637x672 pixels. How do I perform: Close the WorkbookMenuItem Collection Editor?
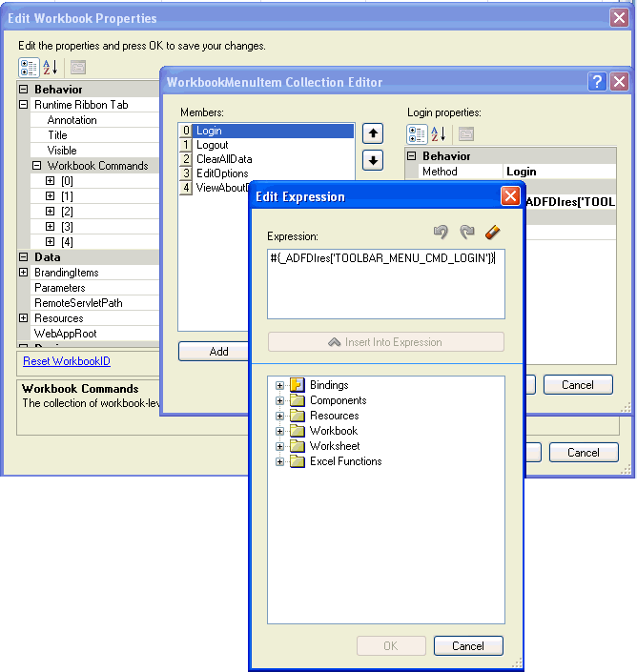(620, 81)
